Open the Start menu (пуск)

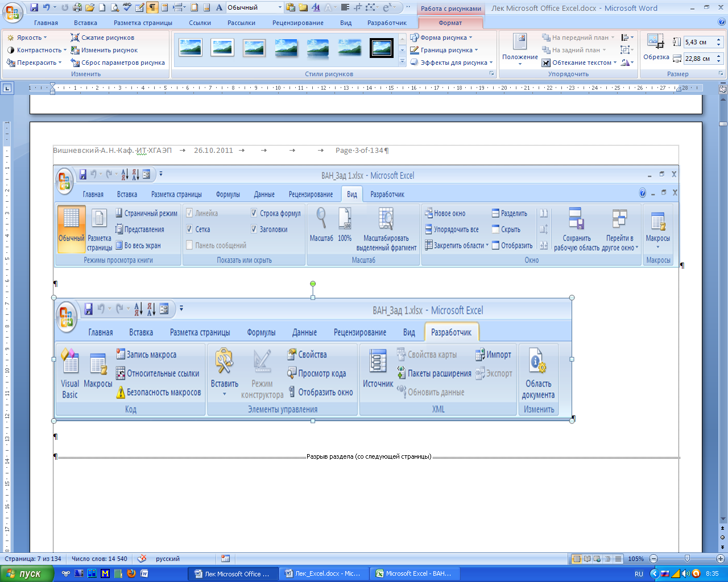tap(27, 573)
